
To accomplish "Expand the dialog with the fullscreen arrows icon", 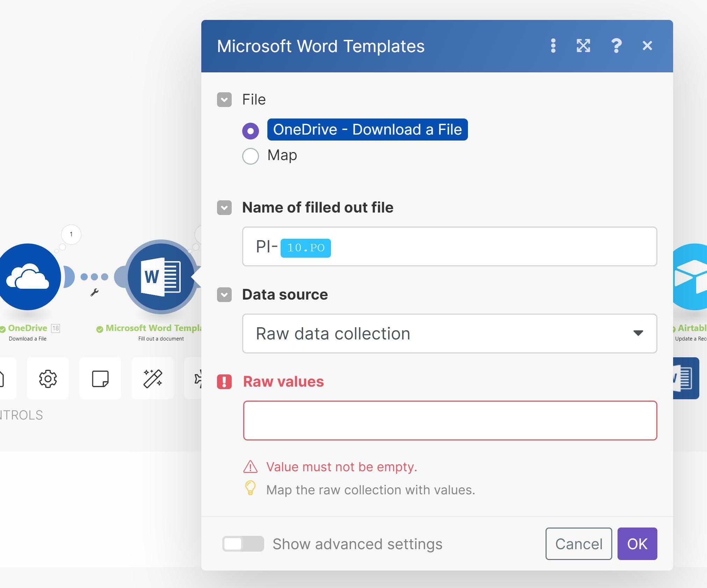I will pos(583,46).
